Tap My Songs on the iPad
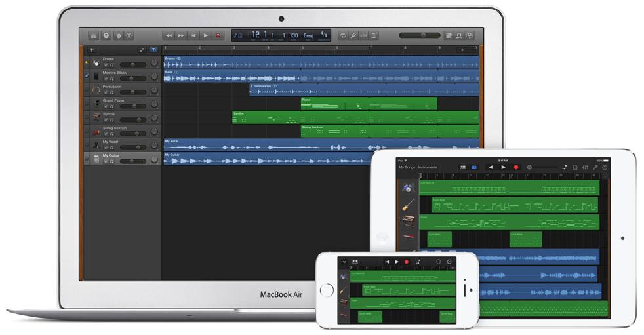 (x=407, y=168)
